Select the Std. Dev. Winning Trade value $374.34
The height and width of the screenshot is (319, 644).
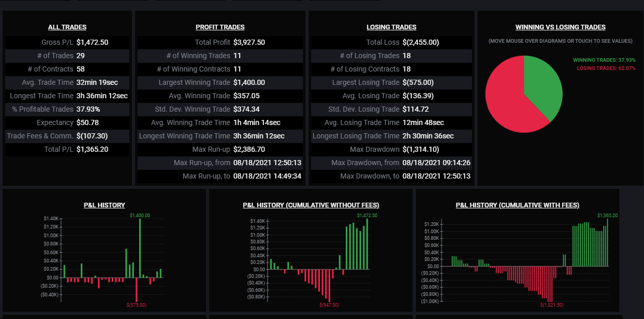pyautogui.click(x=246, y=109)
